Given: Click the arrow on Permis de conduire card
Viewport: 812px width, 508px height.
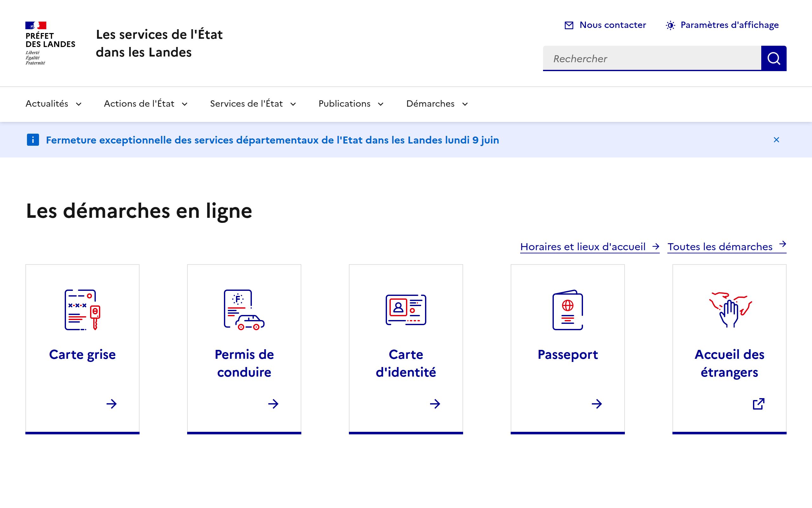Looking at the screenshot, I should 273,404.
